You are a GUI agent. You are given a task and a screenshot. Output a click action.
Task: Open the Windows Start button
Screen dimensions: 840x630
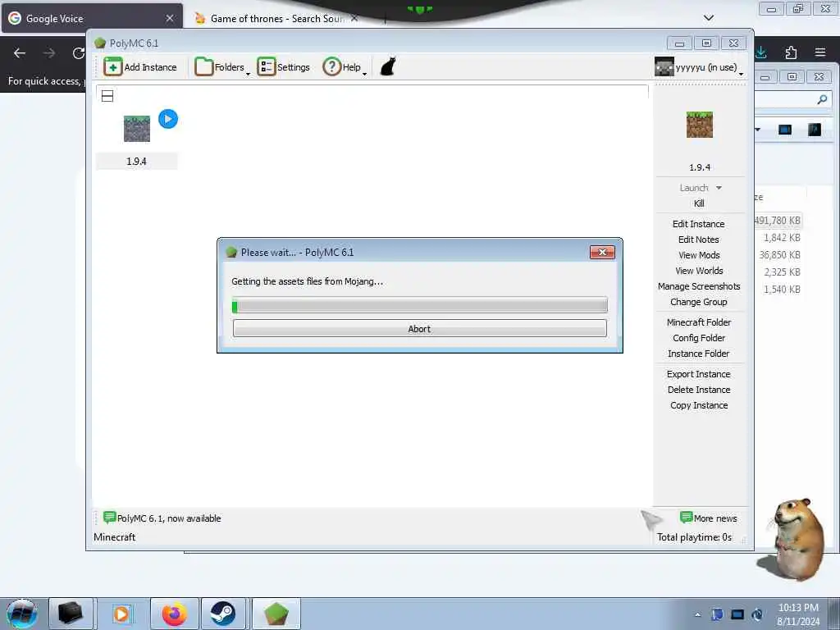pos(21,614)
